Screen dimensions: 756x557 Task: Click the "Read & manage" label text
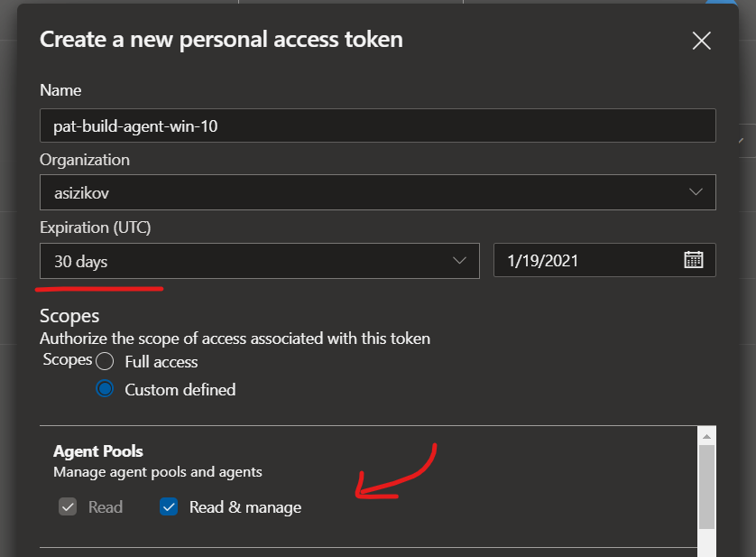245,507
